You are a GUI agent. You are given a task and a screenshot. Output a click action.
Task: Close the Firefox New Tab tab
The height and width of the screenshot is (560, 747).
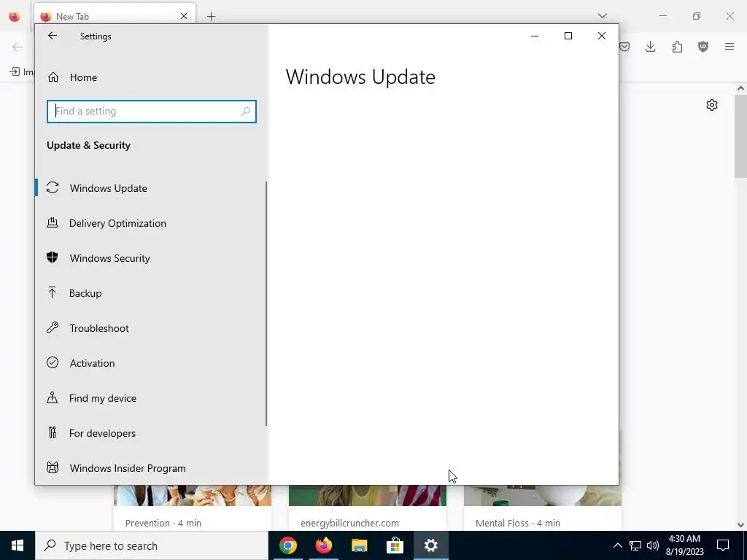coord(184,16)
